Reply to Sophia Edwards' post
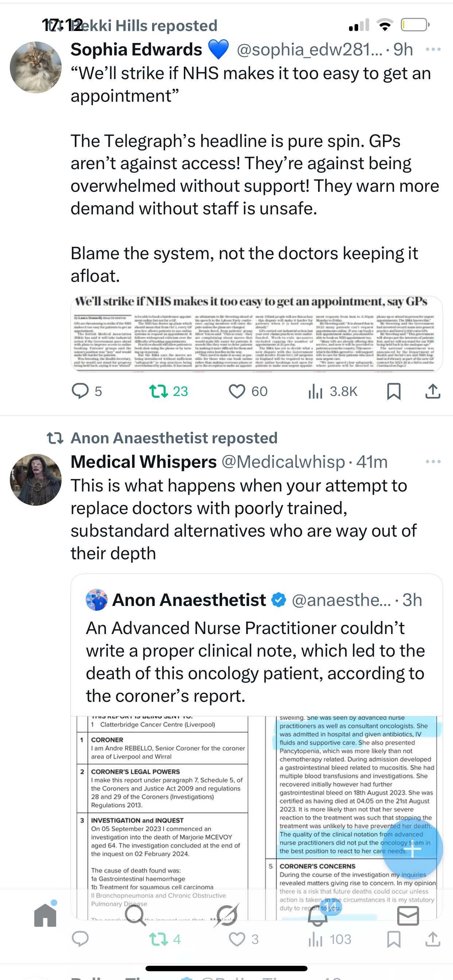 pos(80,391)
